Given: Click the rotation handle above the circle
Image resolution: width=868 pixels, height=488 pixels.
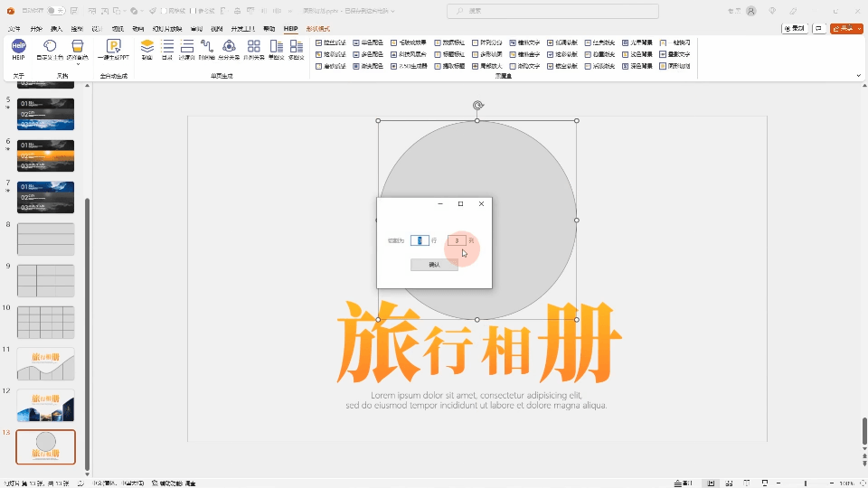Looking at the screenshot, I should point(477,105).
